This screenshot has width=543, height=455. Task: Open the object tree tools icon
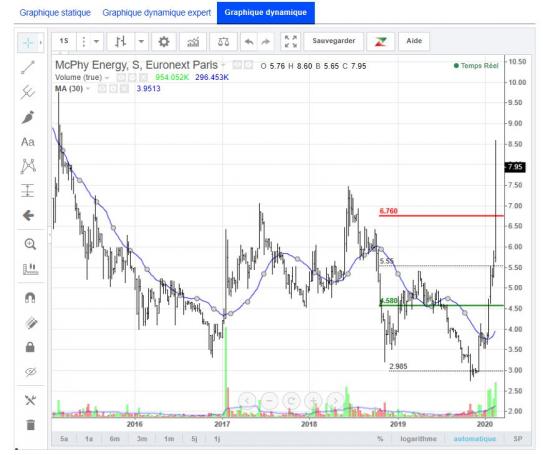point(30,400)
